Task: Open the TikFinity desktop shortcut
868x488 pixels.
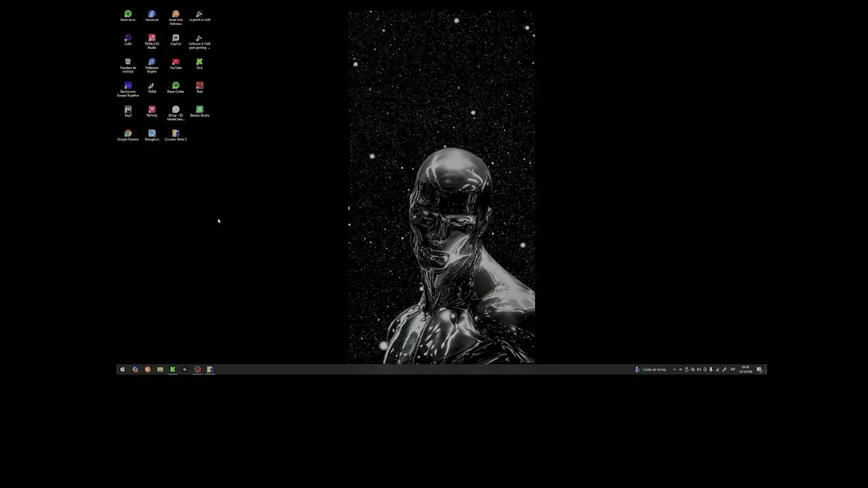Action: coord(152,111)
